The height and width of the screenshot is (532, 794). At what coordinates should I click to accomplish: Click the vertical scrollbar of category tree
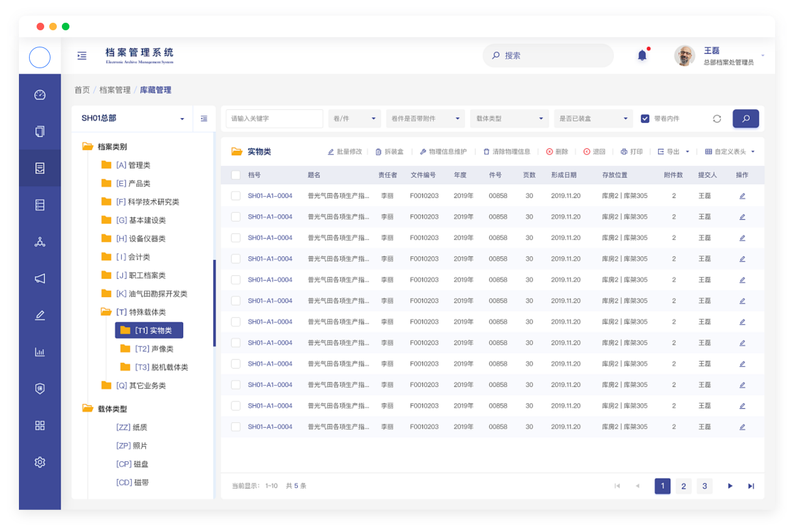point(215,303)
